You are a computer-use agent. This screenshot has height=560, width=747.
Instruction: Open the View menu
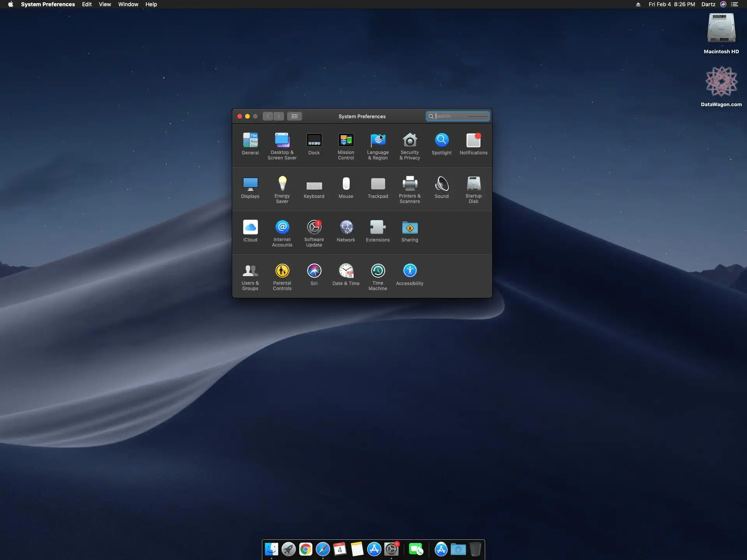tap(105, 4)
